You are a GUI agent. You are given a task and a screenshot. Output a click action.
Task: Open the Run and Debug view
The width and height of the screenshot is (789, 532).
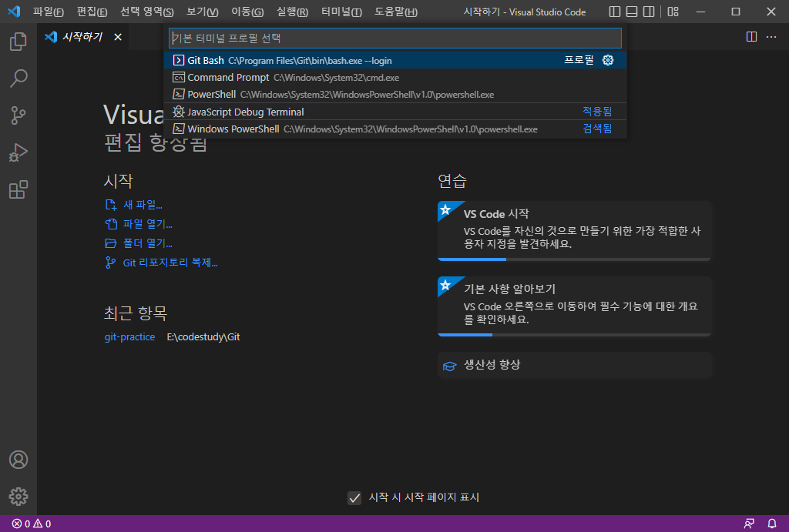(18, 153)
